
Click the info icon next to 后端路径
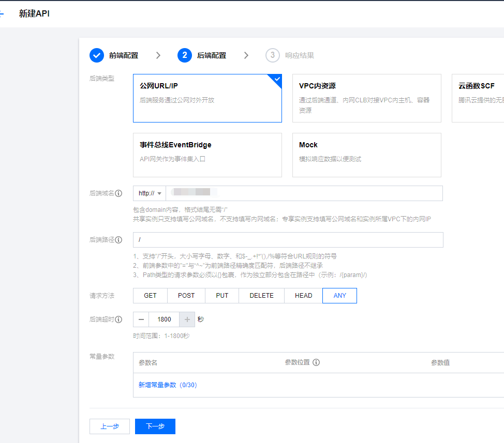click(x=118, y=240)
